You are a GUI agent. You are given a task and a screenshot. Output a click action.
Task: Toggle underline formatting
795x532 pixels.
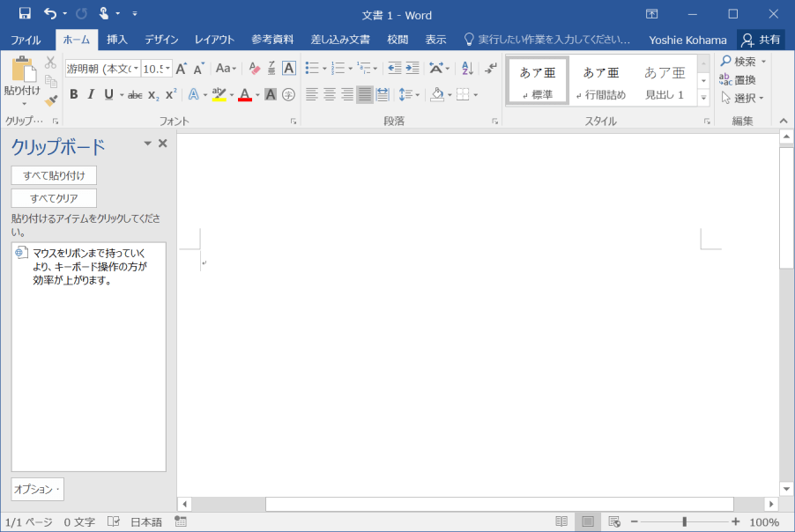[x=108, y=94]
